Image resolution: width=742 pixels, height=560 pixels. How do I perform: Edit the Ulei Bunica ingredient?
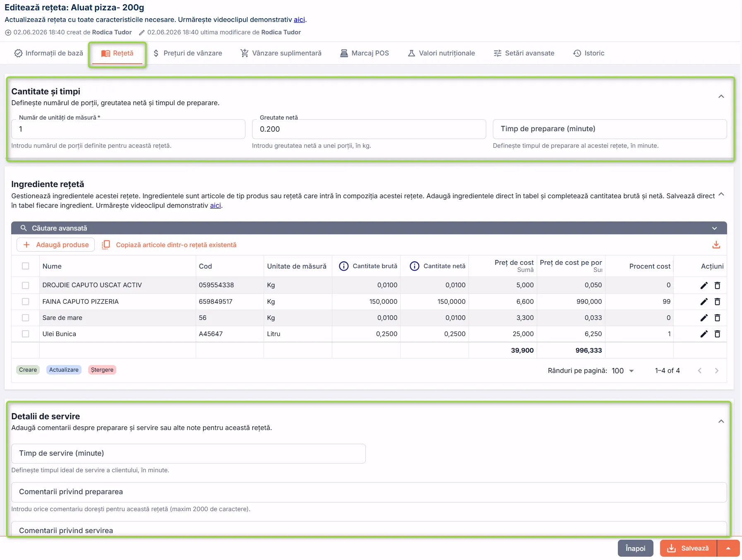(704, 334)
